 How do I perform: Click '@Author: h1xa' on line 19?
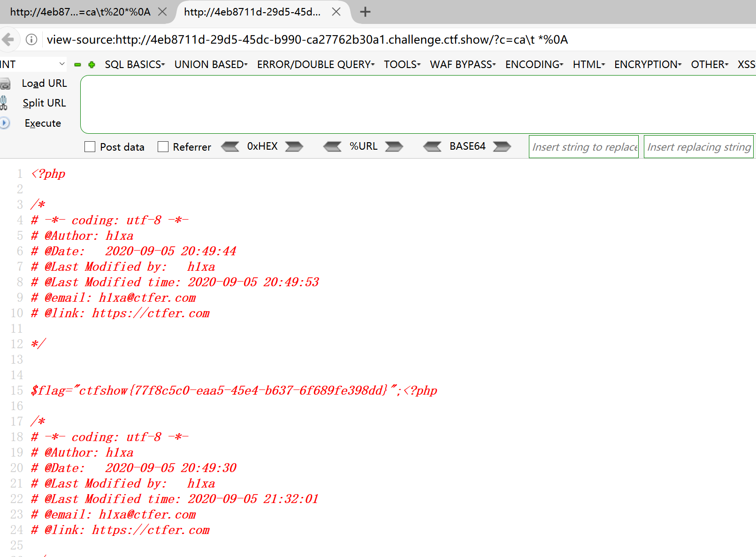pyautogui.click(x=82, y=452)
